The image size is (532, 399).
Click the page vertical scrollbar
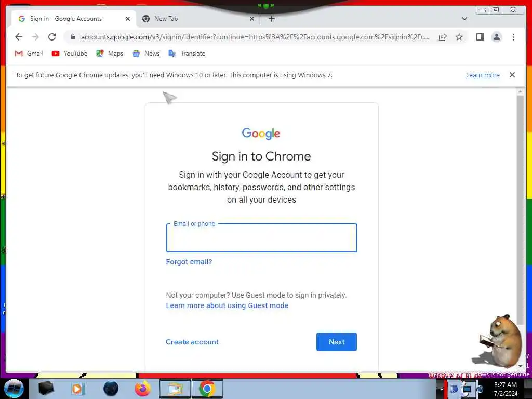point(520,210)
